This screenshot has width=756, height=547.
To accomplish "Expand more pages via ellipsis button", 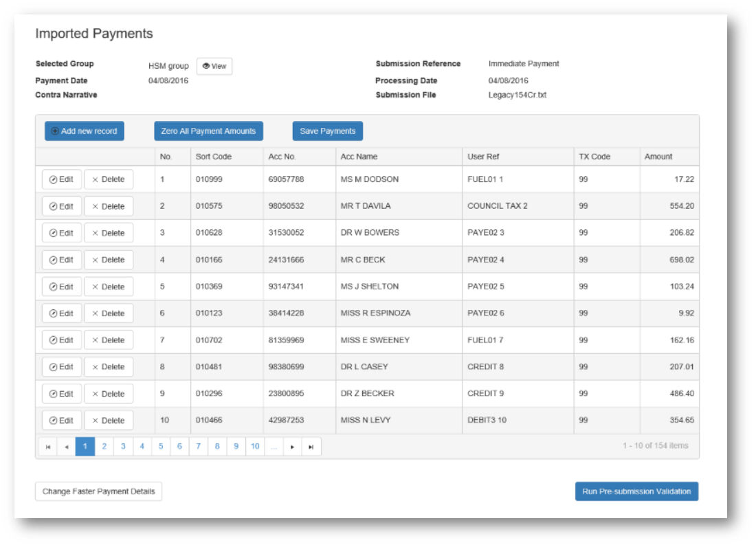I will (274, 447).
